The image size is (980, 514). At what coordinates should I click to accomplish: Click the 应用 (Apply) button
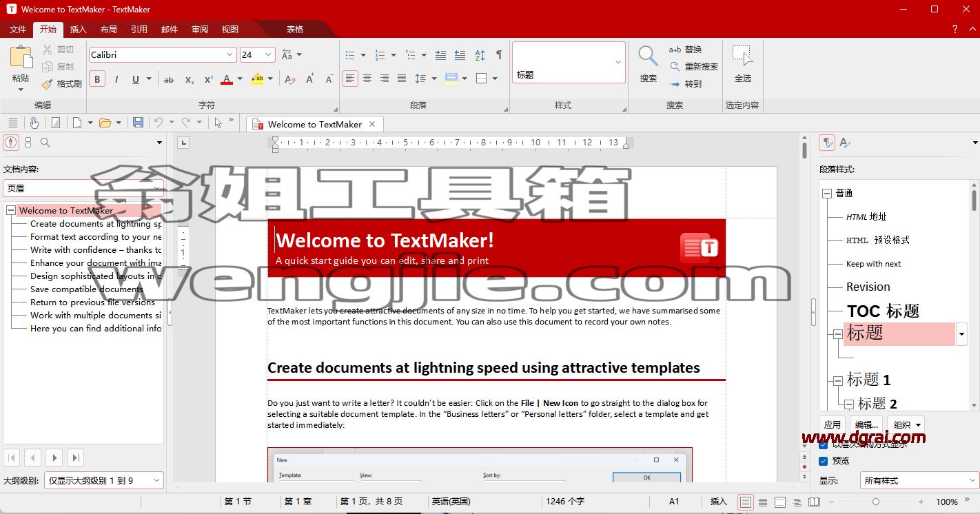point(832,424)
